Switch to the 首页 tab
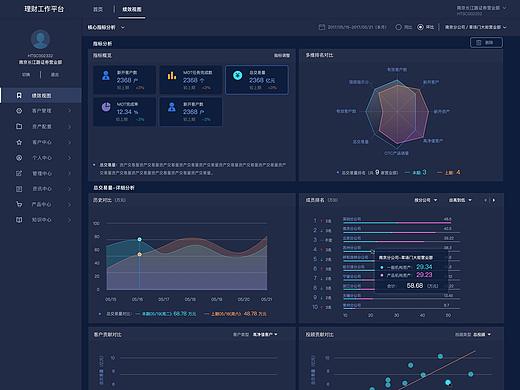Viewport: 520px width, 390px height. (x=98, y=9)
